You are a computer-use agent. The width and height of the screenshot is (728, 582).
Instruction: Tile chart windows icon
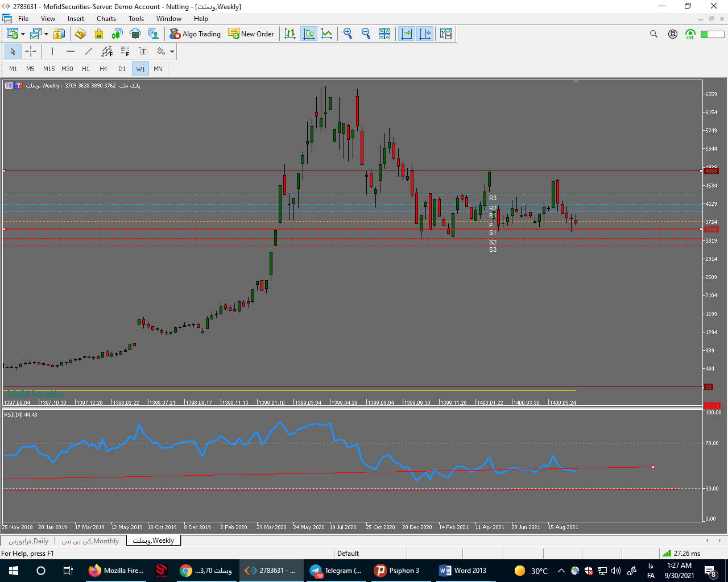[384, 34]
